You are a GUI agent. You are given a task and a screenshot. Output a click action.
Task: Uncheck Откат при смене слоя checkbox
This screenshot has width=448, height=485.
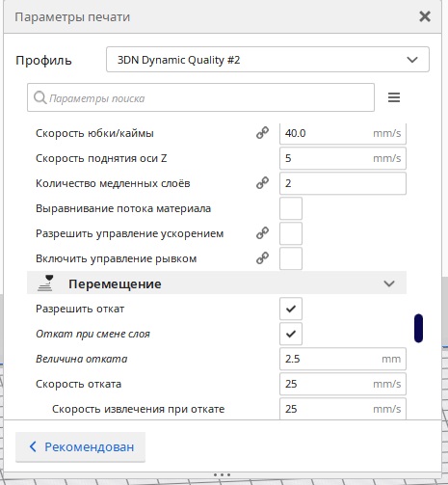pos(291,334)
